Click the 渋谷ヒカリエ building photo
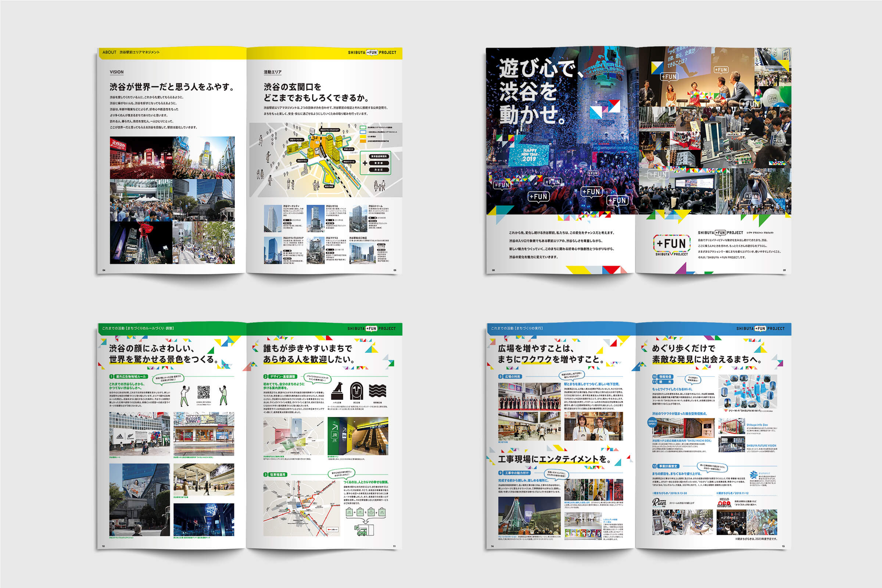The height and width of the screenshot is (588, 882). (315, 219)
